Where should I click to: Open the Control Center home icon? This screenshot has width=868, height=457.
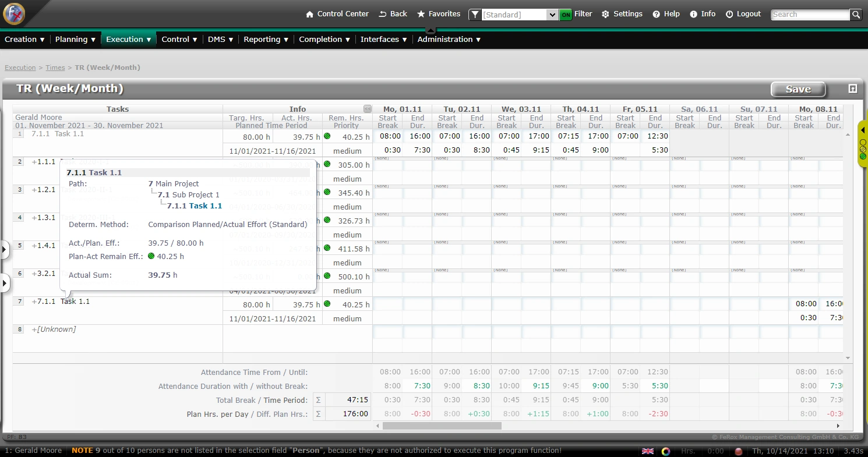pyautogui.click(x=310, y=14)
